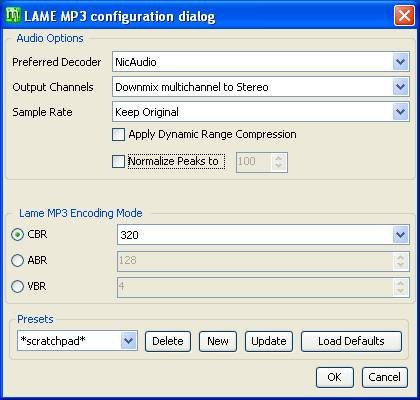The width and height of the screenshot is (420, 400).
Task: Decrease ABR bitrate with down spinner arrow
Action: tap(401, 265)
